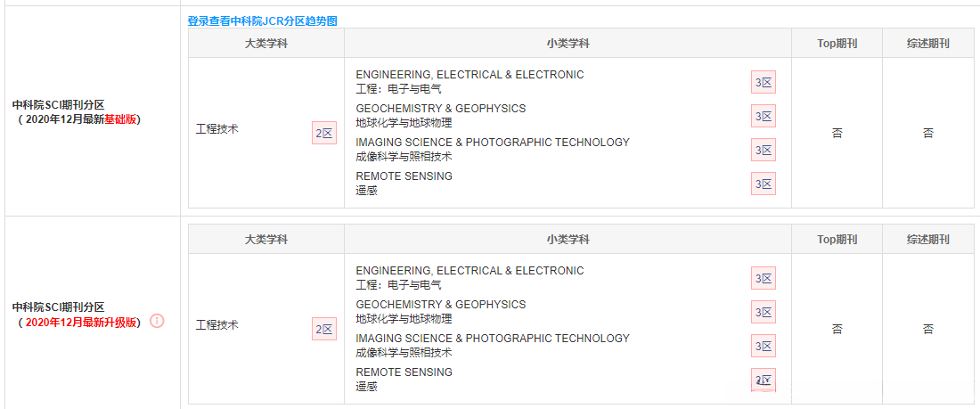Viewport: 980px width, 409px height.
Task: Click Top期刊 header in the 基础版 table
Action: click(x=837, y=44)
